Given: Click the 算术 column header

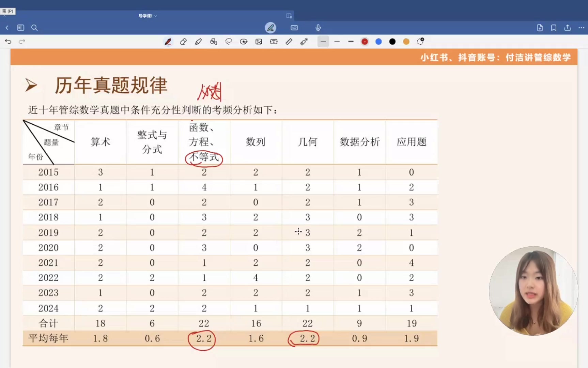Looking at the screenshot, I should click(x=100, y=142).
